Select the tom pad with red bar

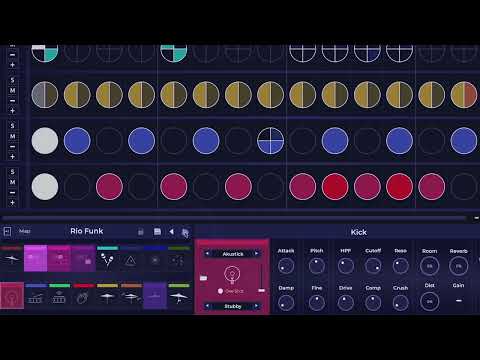(83, 296)
